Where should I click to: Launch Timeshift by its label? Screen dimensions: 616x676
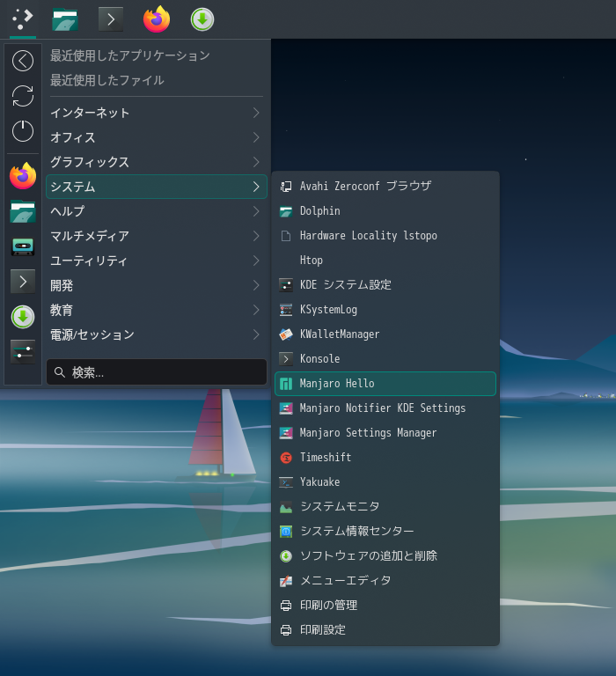(326, 458)
